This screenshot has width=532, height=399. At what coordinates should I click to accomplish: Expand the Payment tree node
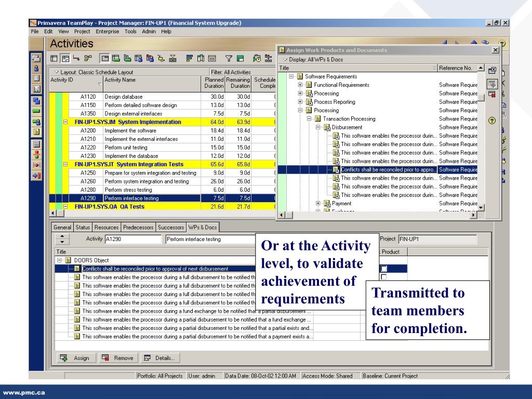tap(318, 203)
